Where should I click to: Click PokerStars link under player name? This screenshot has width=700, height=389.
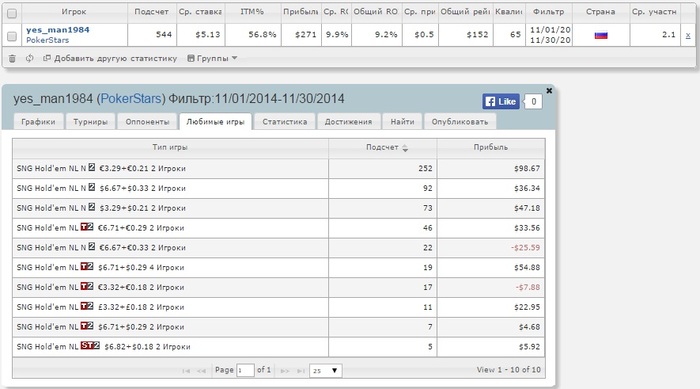coord(47,40)
